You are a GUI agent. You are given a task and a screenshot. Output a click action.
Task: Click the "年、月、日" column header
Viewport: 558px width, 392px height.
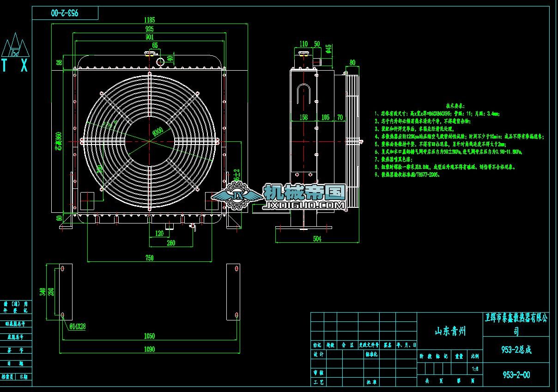pos(406,344)
